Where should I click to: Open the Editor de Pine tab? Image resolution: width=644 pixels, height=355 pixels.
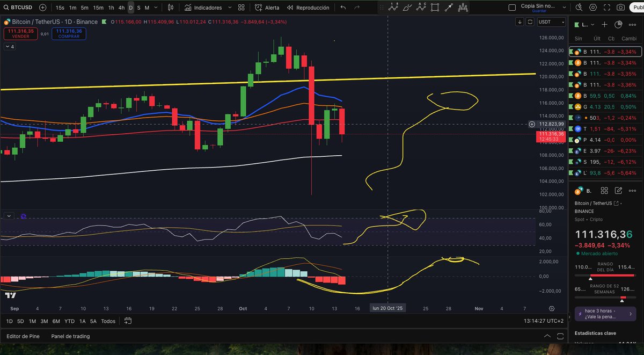[x=23, y=336]
